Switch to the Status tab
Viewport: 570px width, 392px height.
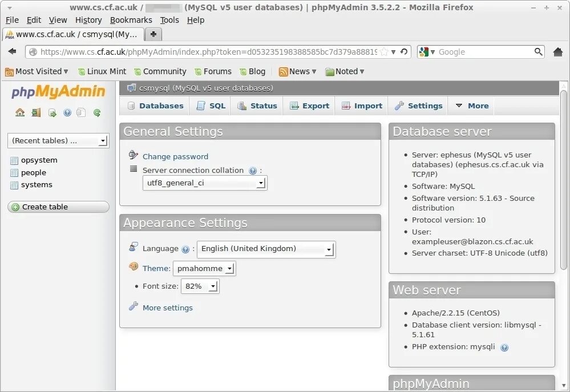click(257, 106)
